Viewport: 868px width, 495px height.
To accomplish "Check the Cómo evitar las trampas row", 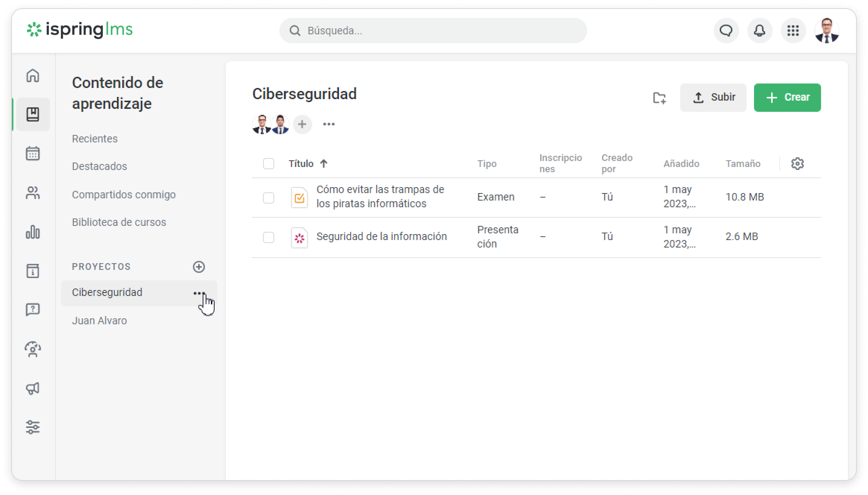I will click(268, 198).
